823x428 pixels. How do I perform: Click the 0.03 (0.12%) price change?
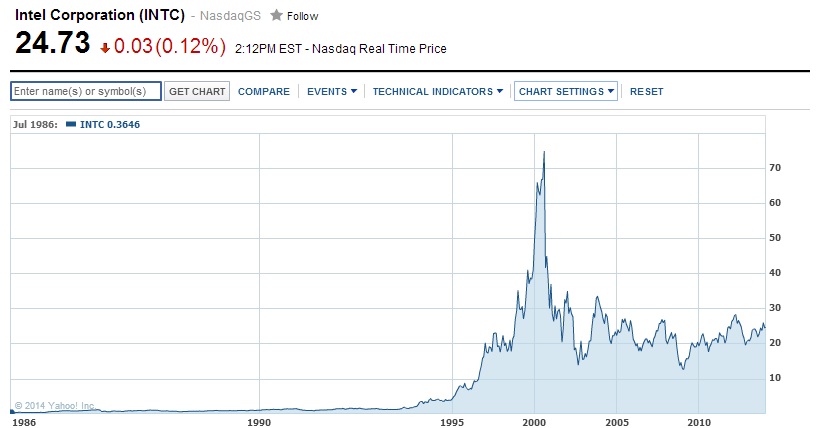[x=170, y=46]
